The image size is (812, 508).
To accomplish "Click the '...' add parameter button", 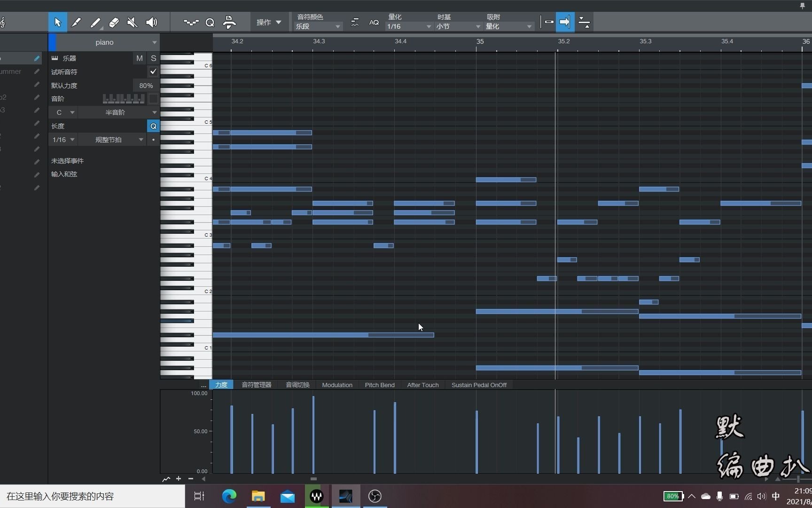I will [x=203, y=385].
